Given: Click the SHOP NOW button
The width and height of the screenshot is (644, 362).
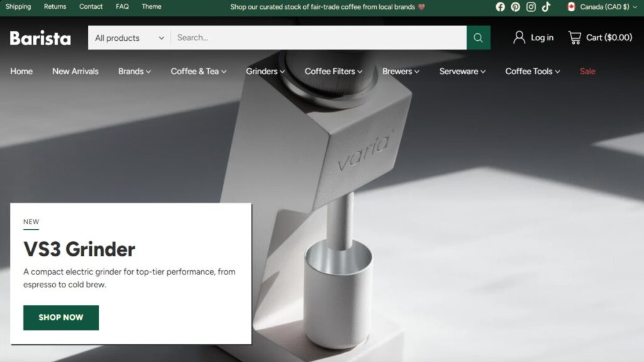Looking at the screenshot, I should 61,317.
